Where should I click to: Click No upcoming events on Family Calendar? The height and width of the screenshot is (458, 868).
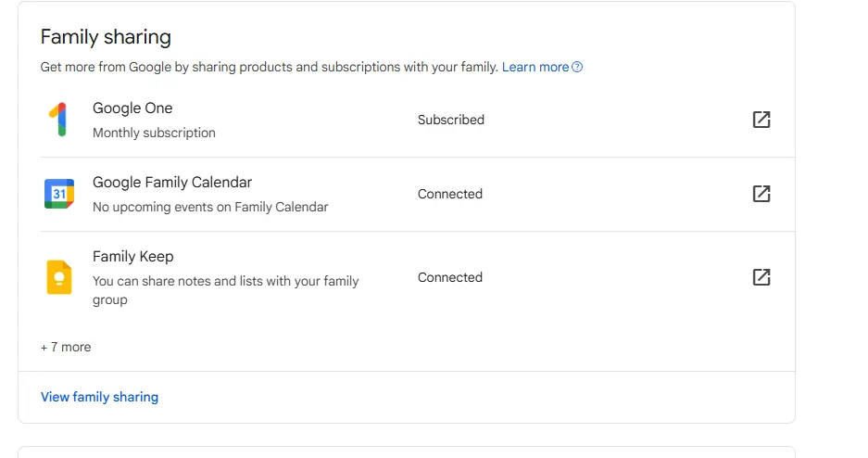coord(210,207)
